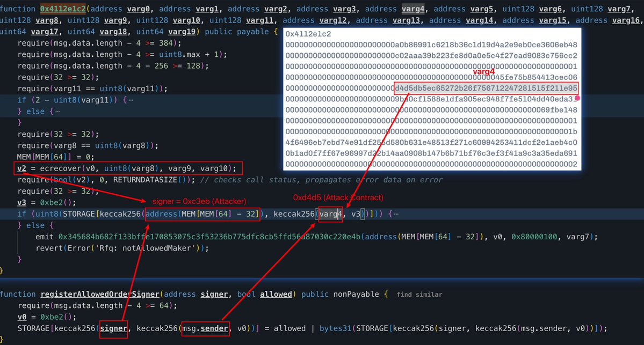Expand the collapsed STORAGE keccak256 if block

(x=396, y=214)
